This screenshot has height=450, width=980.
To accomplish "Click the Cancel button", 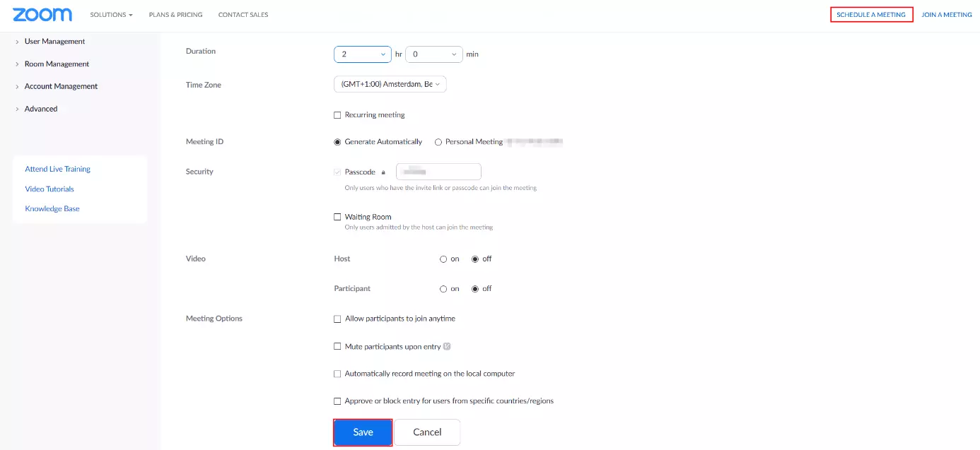I will (x=427, y=432).
